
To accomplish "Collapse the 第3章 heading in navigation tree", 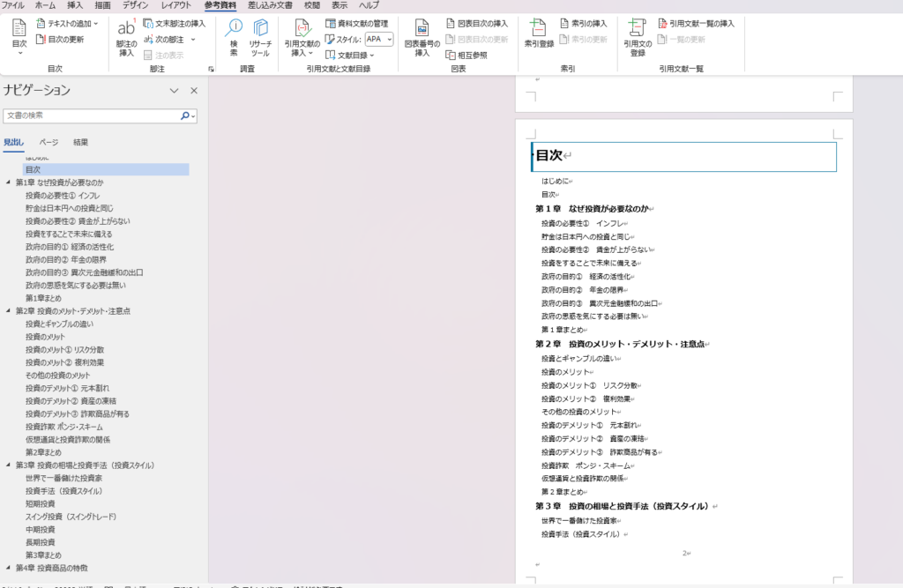I will (8, 465).
